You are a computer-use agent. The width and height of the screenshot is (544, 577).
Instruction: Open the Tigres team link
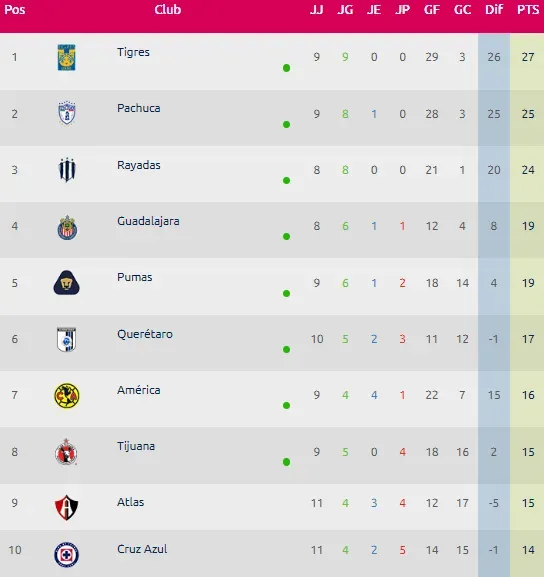click(133, 52)
